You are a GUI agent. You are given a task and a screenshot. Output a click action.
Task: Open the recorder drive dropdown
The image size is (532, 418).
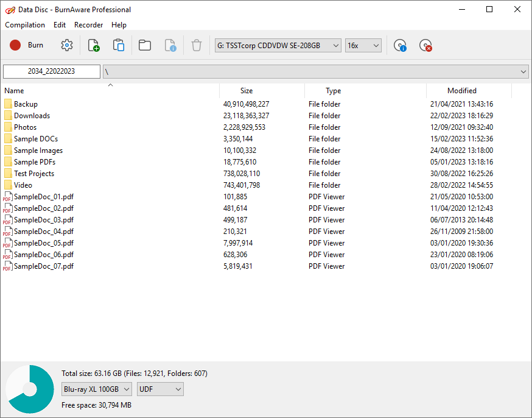(x=278, y=45)
